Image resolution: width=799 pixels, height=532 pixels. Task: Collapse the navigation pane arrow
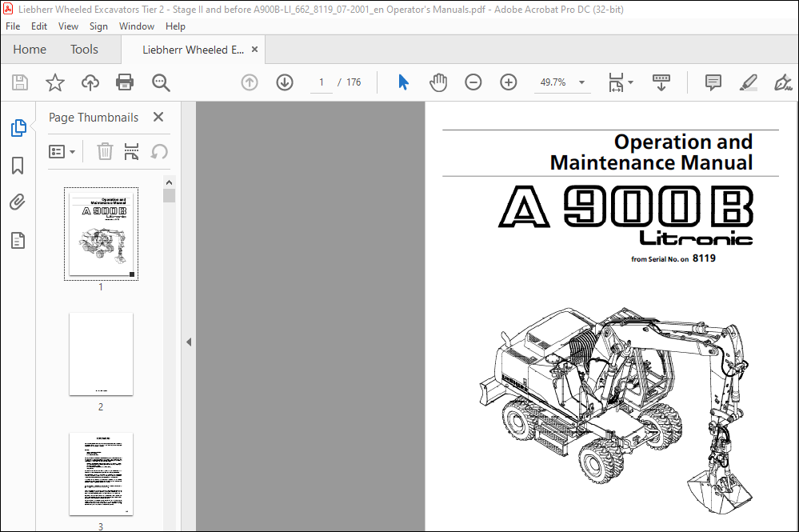[x=189, y=342]
